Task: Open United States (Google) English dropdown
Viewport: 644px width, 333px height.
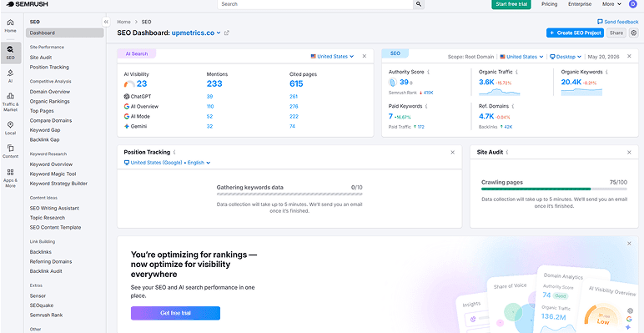Action: 167,163
